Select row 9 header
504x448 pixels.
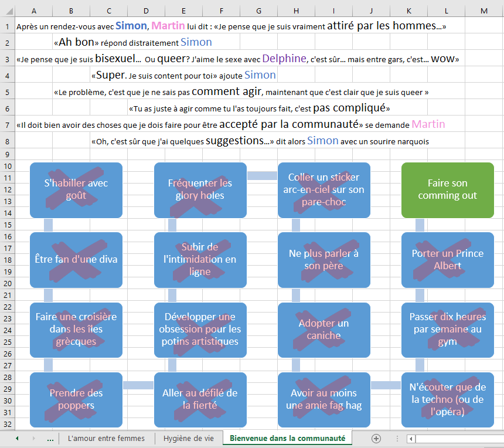(7, 154)
